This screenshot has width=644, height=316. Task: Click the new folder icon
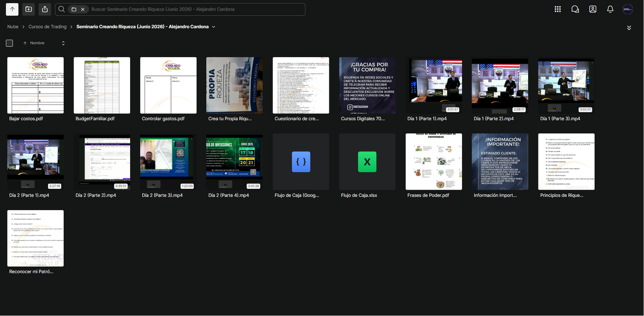pyautogui.click(x=29, y=9)
